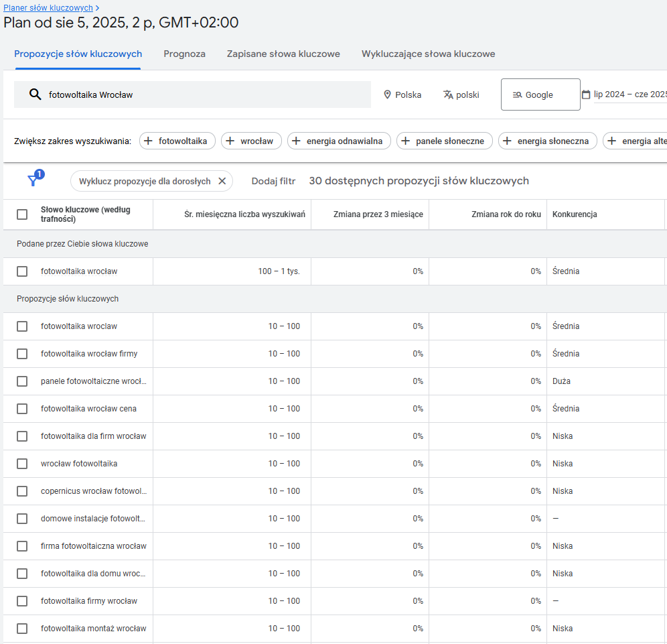
Task: Click the search network icon beside Google
Action: coord(517,95)
